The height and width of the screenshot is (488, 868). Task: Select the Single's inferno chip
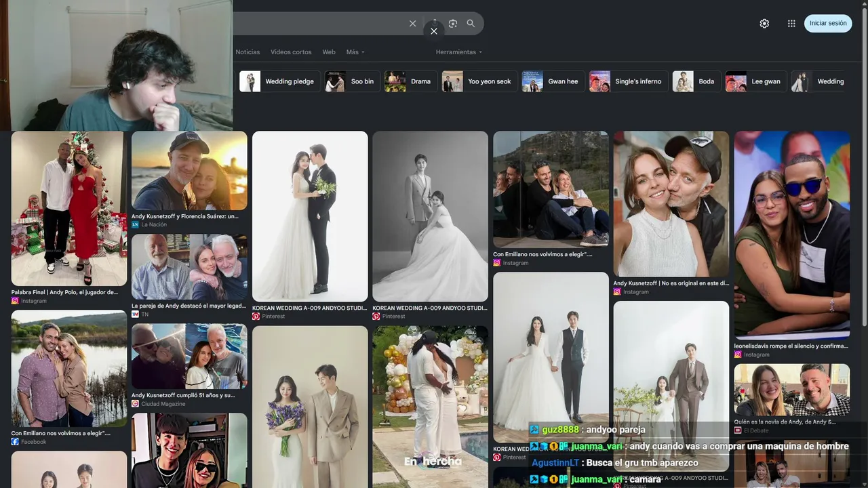pos(629,81)
